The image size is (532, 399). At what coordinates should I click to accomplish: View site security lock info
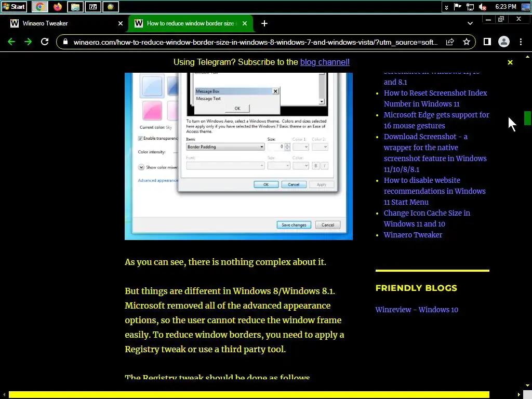65,42
